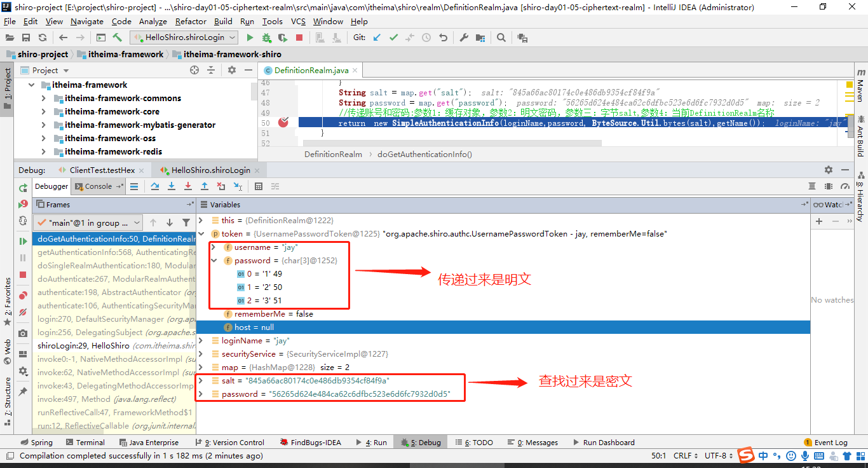The width and height of the screenshot is (868, 468).
Task: Open Search Everywhere magnifier icon
Action: [501, 38]
